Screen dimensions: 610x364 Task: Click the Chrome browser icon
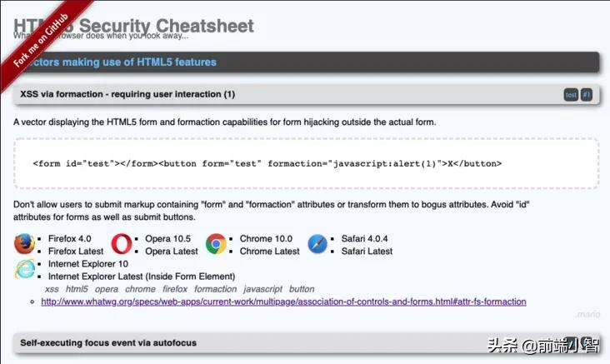click(x=216, y=244)
